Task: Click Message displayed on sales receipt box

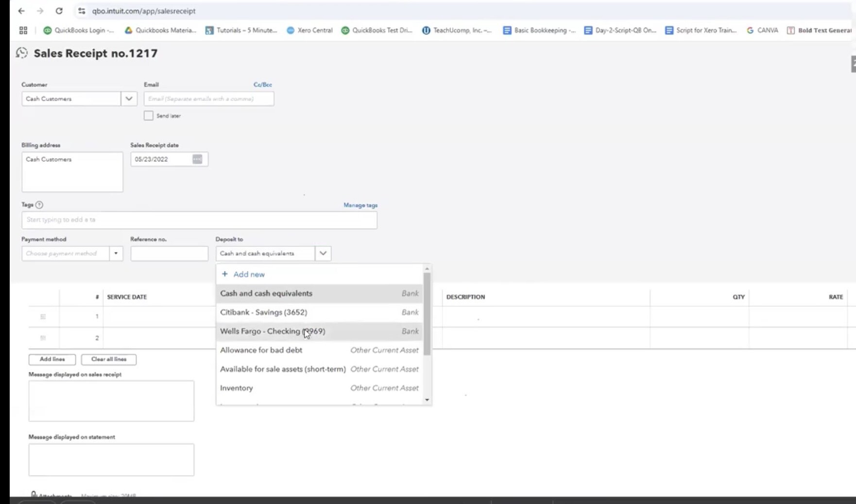Action: tap(111, 401)
